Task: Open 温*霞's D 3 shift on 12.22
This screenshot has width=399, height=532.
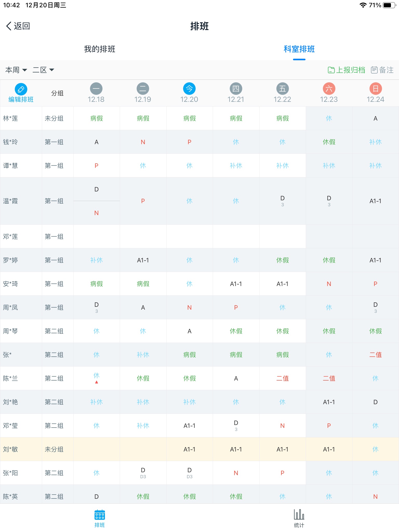Action: pos(282,201)
